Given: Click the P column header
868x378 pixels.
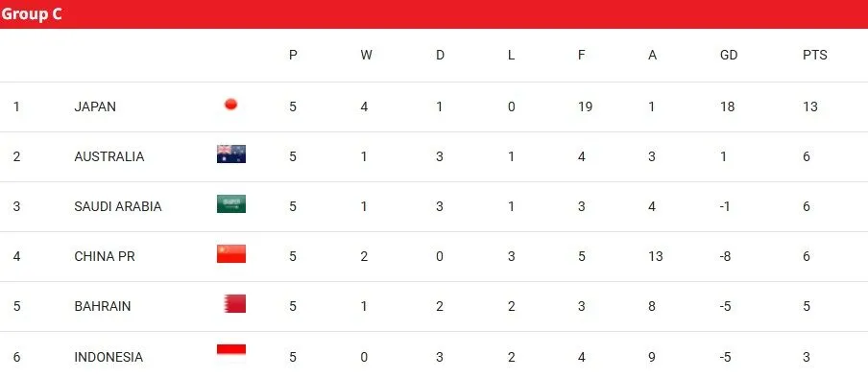Looking at the screenshot, I should 293,55.
